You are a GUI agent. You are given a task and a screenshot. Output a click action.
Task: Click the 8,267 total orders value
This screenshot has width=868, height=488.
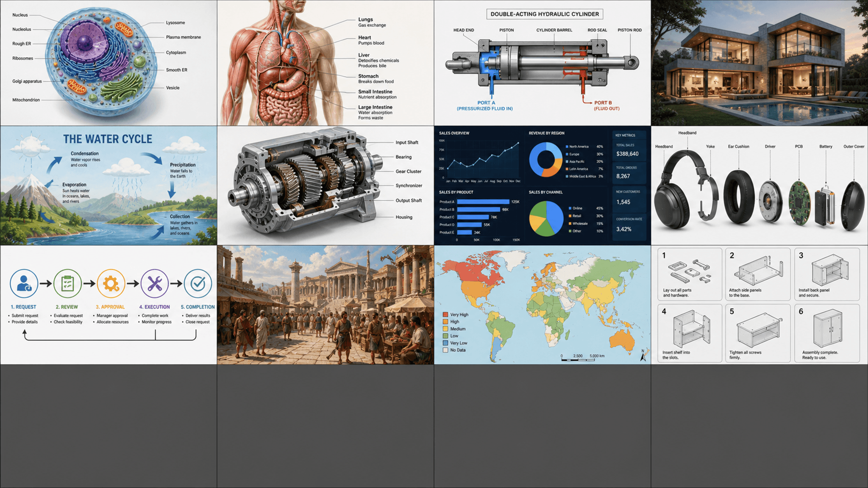tap(623, 176)
